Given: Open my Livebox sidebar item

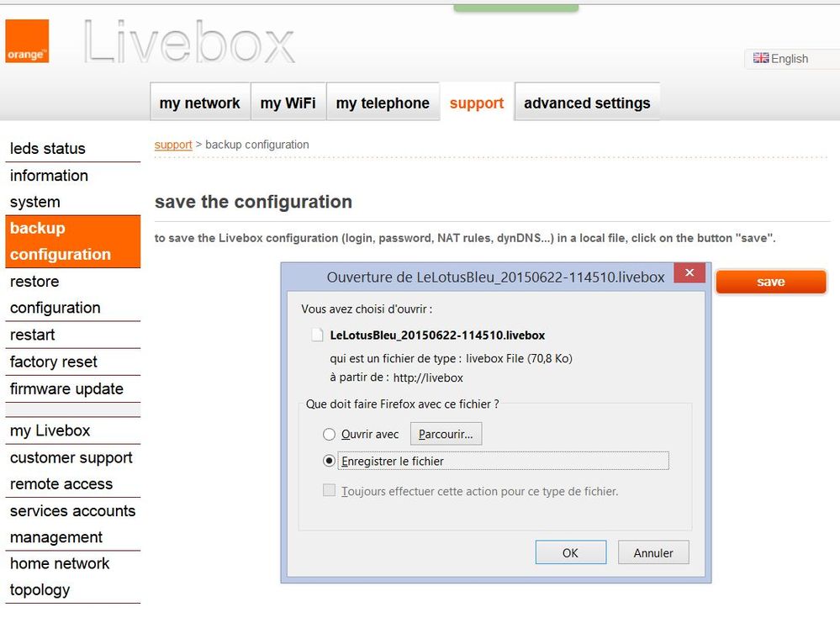Looking at the screenshot, I should 72,430.
